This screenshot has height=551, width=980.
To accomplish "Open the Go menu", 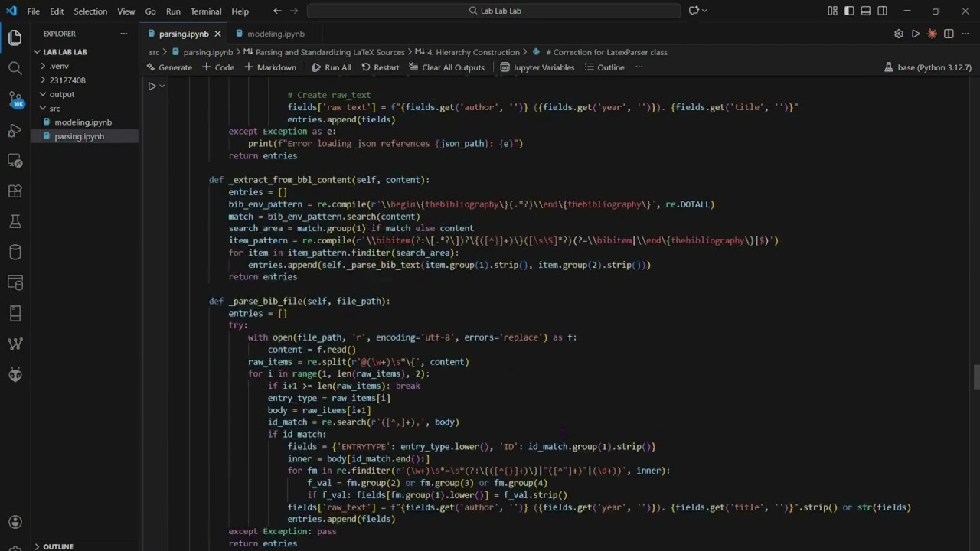I will 150,11.
